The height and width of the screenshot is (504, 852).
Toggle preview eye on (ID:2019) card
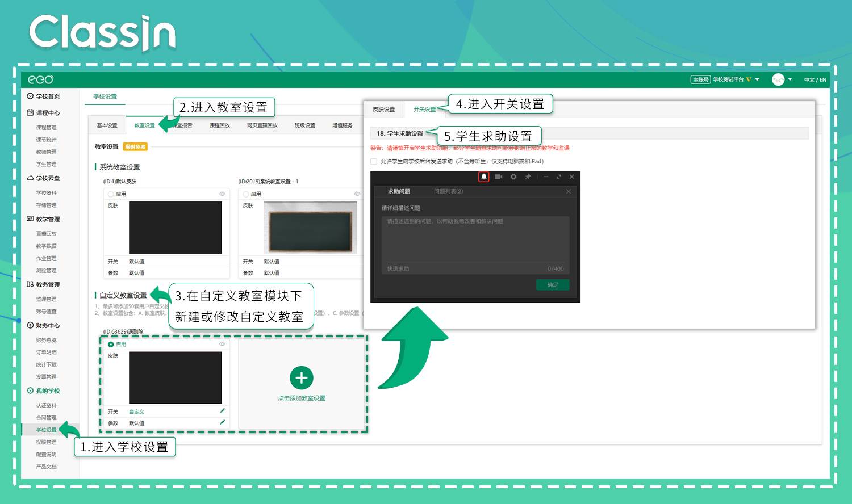357,194
